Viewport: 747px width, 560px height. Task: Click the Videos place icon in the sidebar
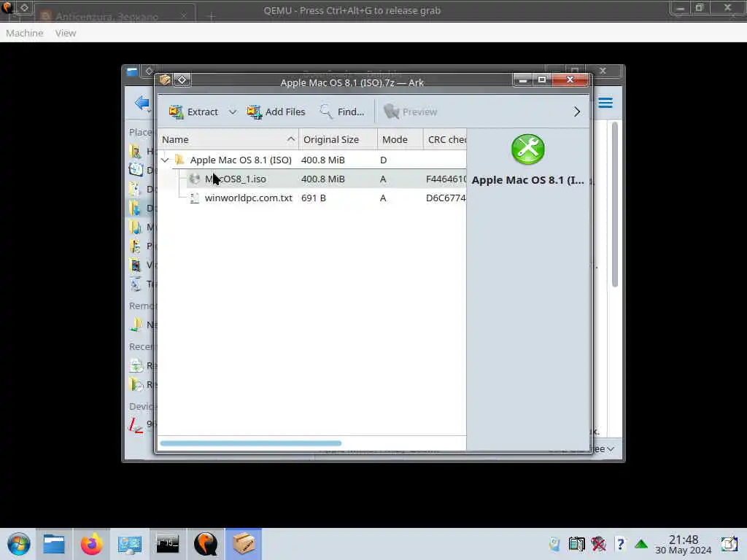(136, 265)
